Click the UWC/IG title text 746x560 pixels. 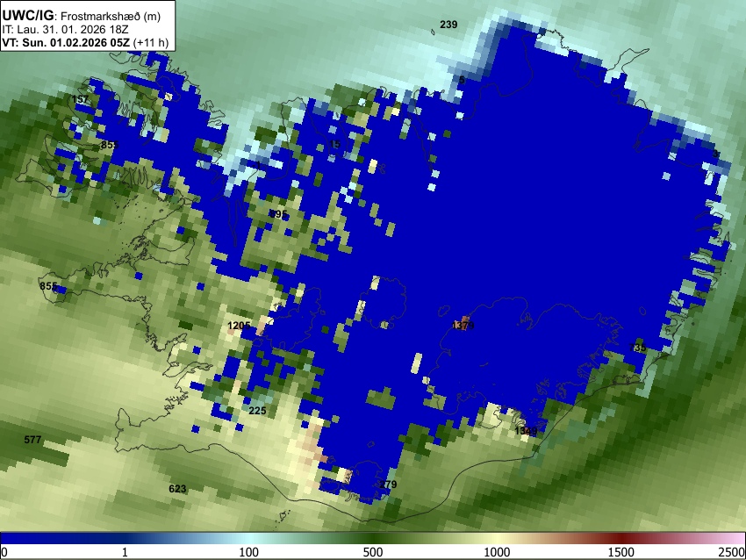click(x=27, y=16)
